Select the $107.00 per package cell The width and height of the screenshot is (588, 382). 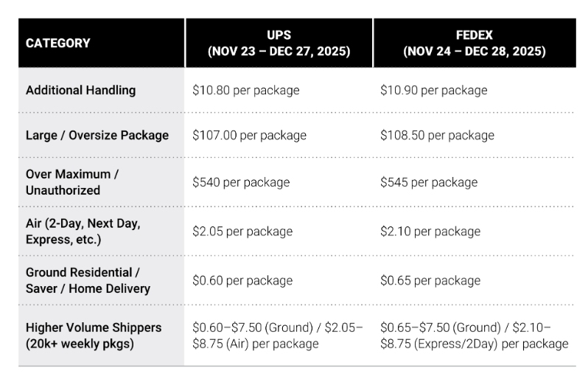249,135
